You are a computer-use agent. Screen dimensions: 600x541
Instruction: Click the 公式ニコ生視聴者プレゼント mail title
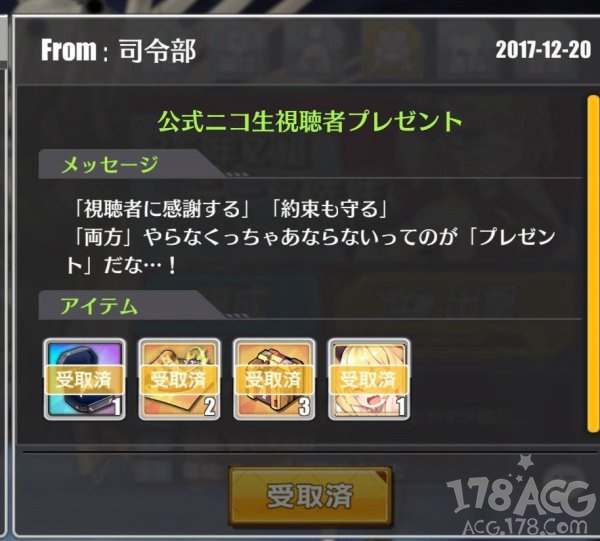coord(310,122)
